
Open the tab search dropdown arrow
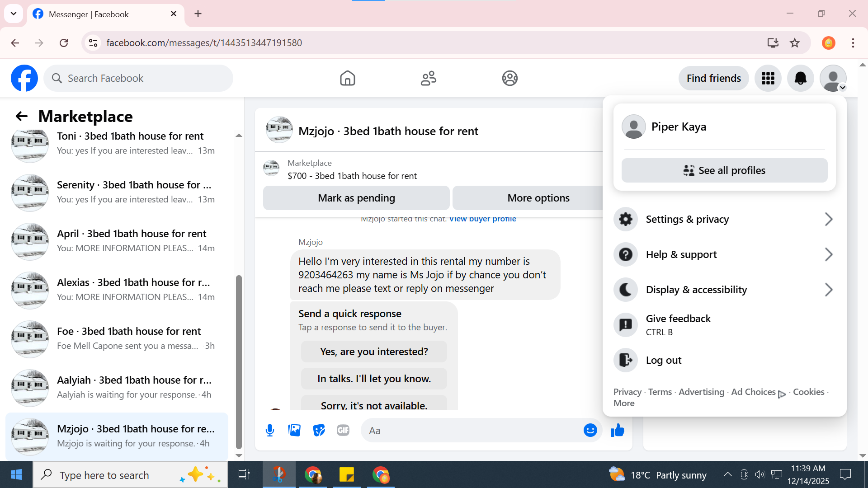pyautogui.click(x=14, y=14)
